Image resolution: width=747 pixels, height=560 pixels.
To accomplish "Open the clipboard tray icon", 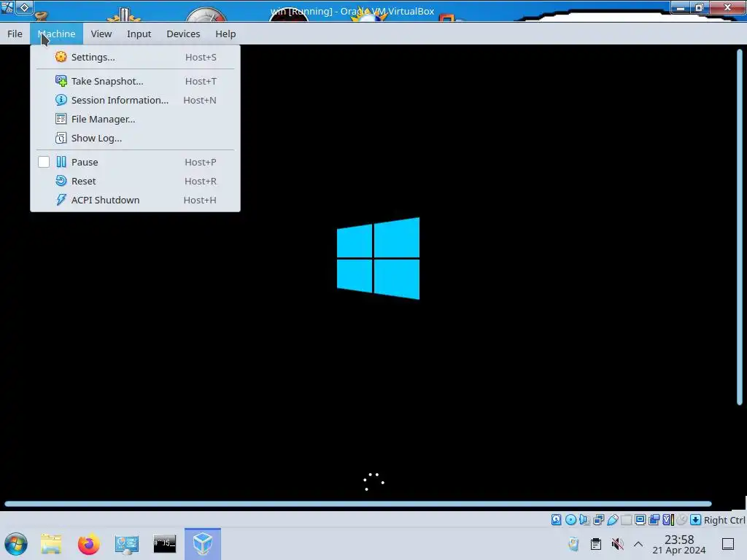I will (x=595, y=544).
